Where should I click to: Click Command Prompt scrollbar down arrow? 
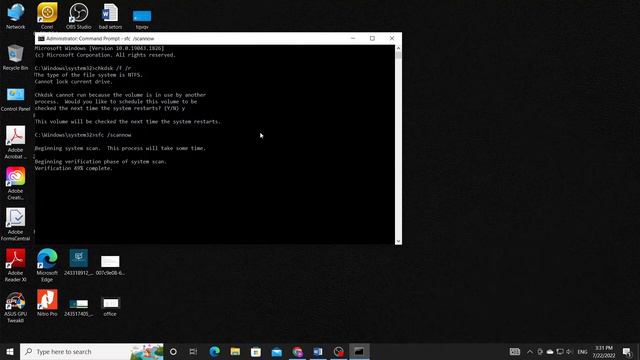point(398,241)
